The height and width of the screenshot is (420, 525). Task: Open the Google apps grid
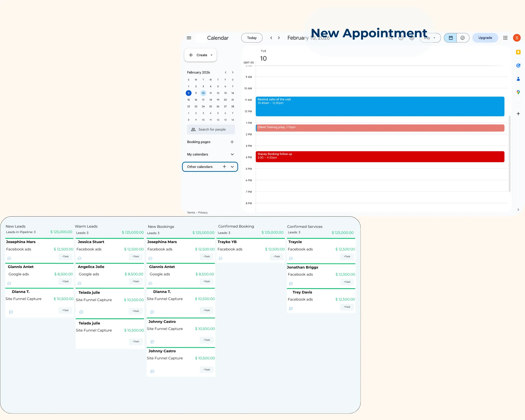(x=505, y=38)
